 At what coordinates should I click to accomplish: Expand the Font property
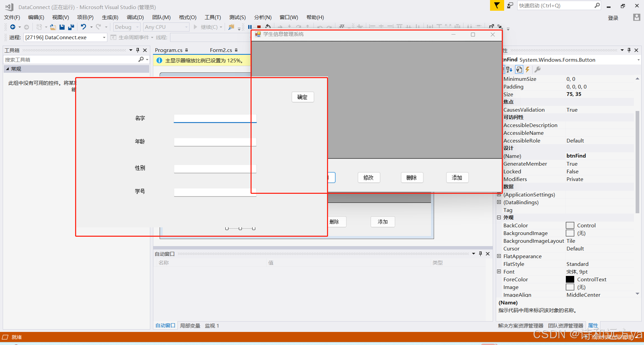point(499,272)
